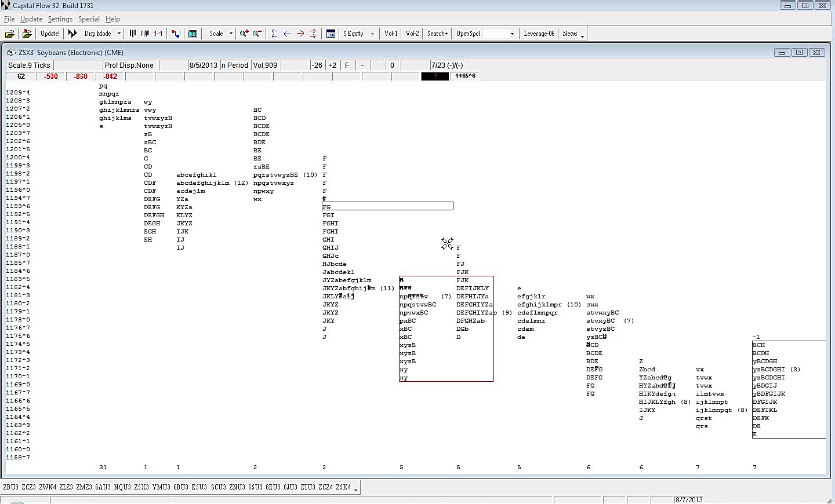835x504 pixels.
Task: Click the zoom out magnifier icon
Action: pyautogui.click(x=257, y=34)
